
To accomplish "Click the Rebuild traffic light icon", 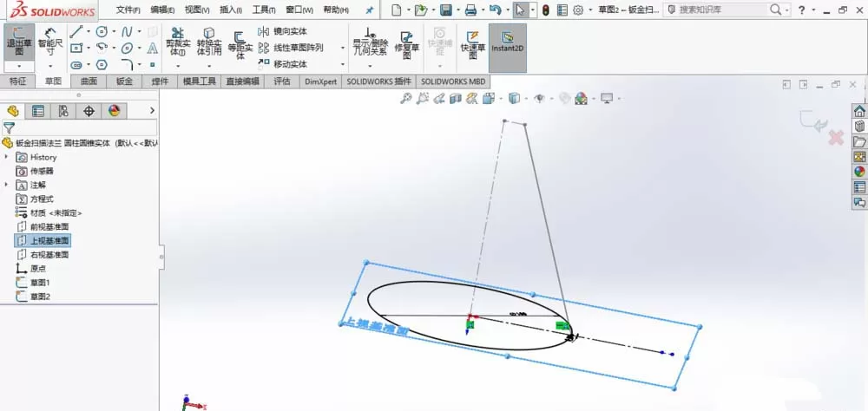I will pos(545,10).
